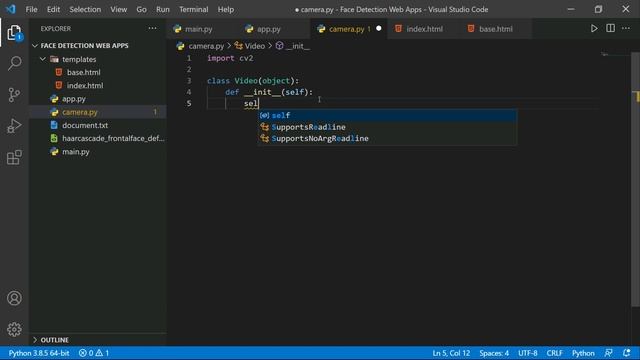
Task: Open the Search view in activity bar
Action: pyautogui.click(x=14, y=63)
